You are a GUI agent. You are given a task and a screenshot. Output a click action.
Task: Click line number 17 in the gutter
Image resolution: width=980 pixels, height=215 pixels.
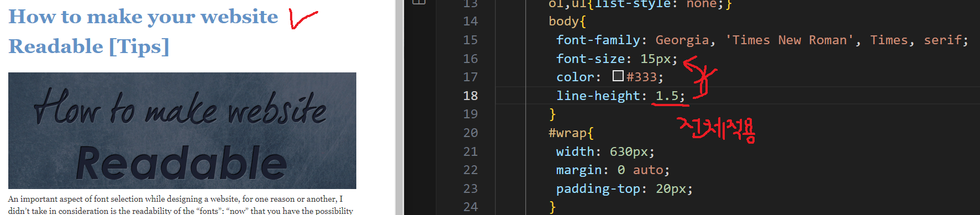(x=470, y=77)
